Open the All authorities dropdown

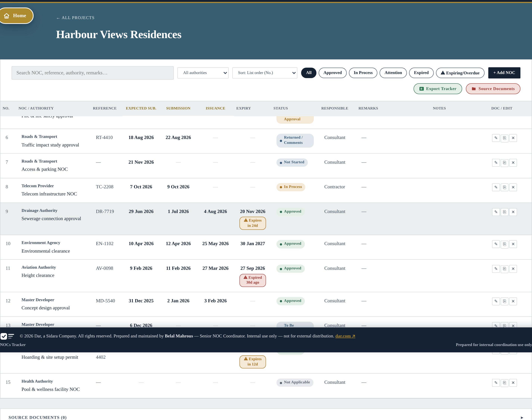(x=203, y=73)
